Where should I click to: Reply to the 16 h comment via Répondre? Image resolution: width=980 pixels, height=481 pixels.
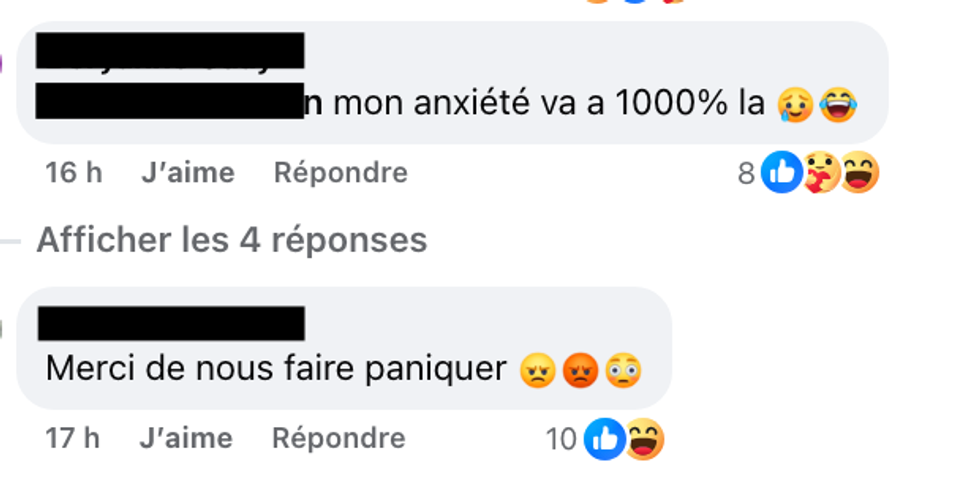[341, 172]
